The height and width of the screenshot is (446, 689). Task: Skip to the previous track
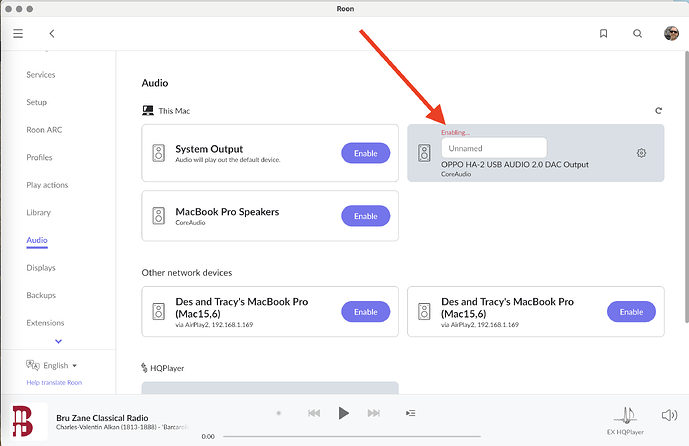[314, 413]
